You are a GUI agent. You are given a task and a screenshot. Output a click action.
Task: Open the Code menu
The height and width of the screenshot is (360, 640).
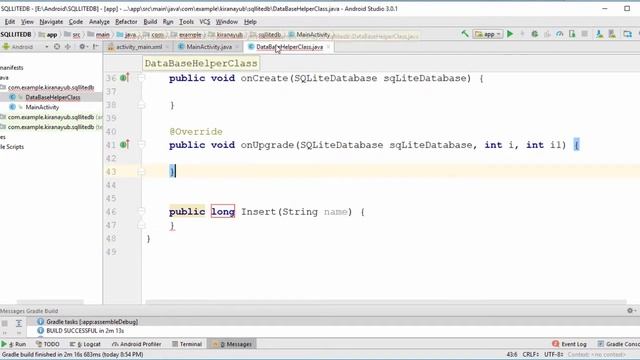point(76,22)
